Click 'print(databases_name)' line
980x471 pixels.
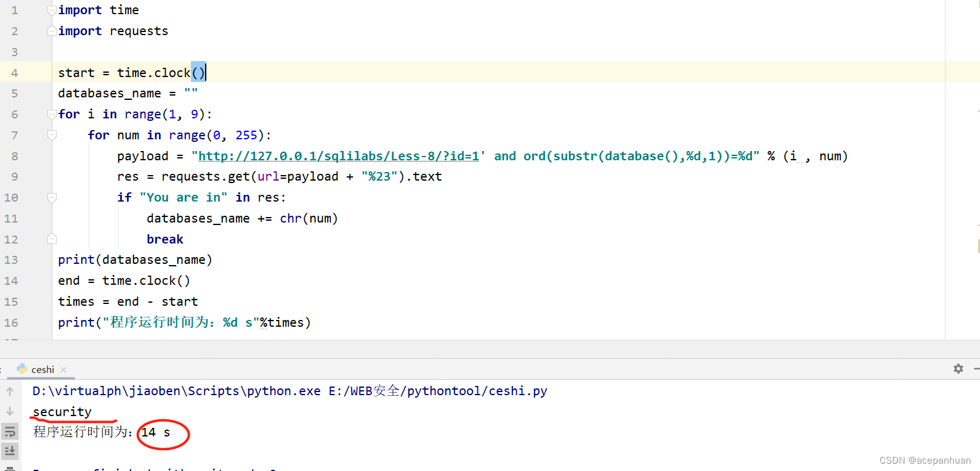pos(135,260)
